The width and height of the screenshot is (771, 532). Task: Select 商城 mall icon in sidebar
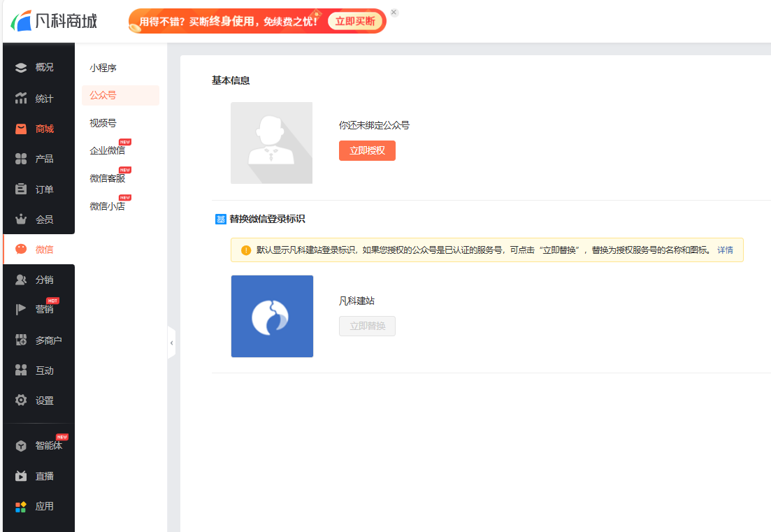[x=21, y=129]
